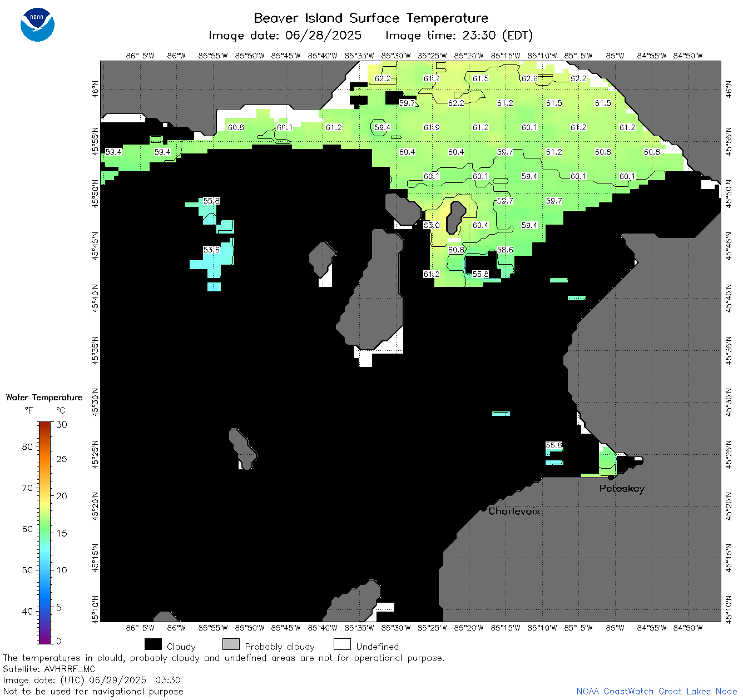Click the UTC image date 06/29/2025 03:30 line
Image resolution: width=743 pixels, height=700 pixels.
coord(92,680)
